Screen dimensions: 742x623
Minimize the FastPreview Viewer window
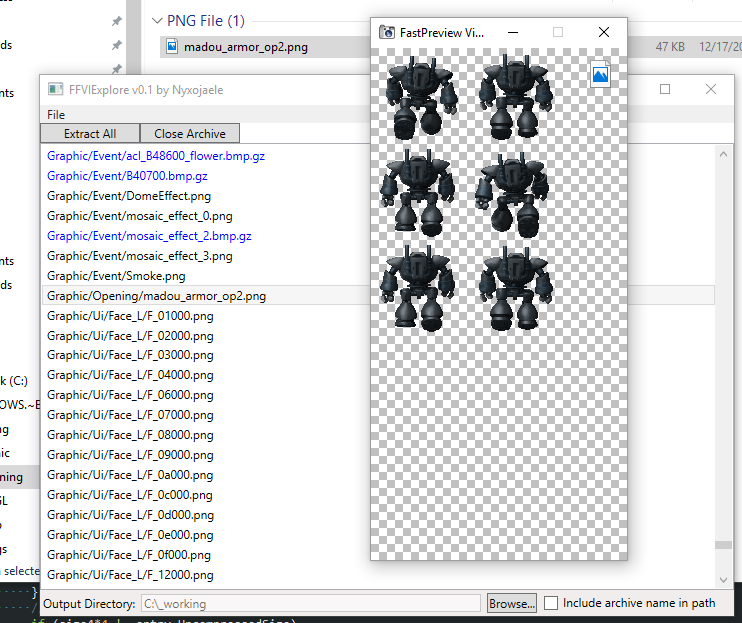[513, 32]
